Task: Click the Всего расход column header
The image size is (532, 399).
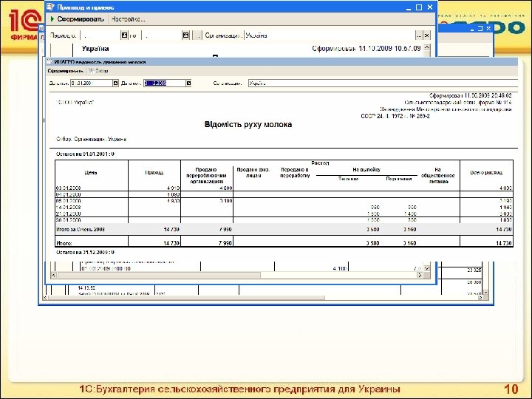Action: click(x=486, y=172)
